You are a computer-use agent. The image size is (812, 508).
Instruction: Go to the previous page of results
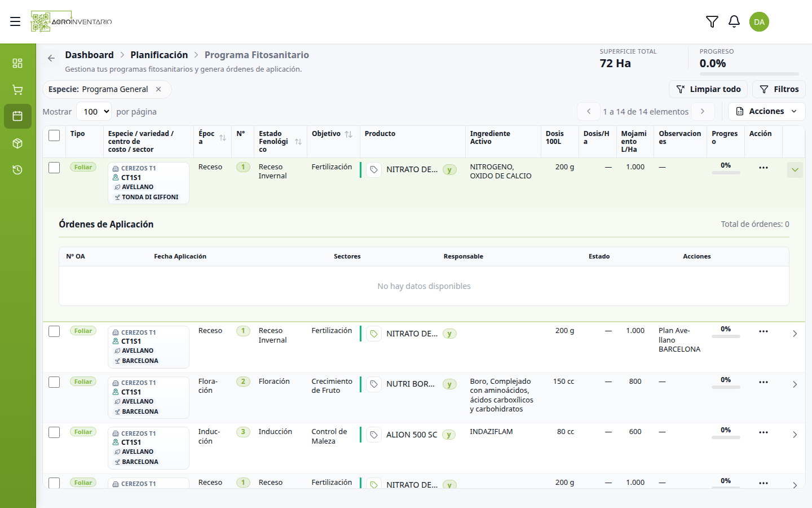pos(589,111)
